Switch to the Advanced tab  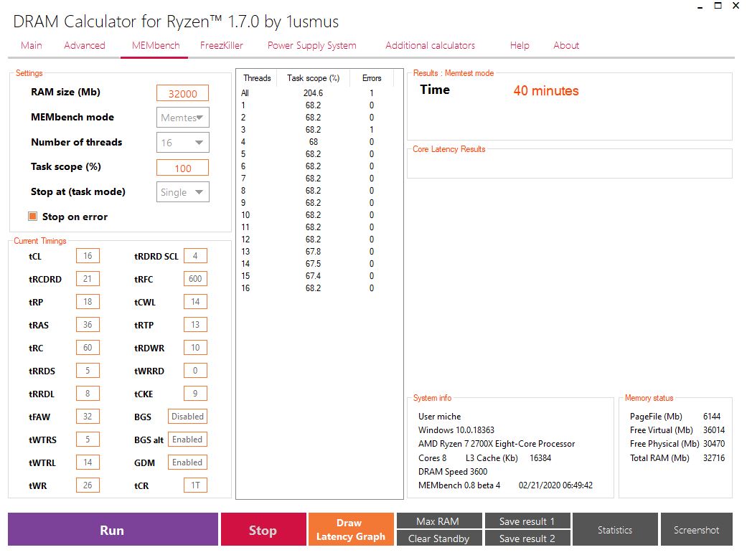click(85, 45)
